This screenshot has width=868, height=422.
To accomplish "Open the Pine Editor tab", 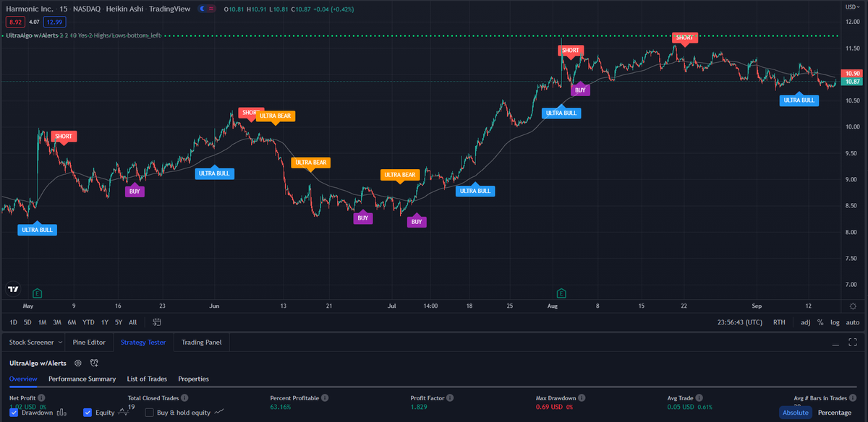I will pos(89,342).
